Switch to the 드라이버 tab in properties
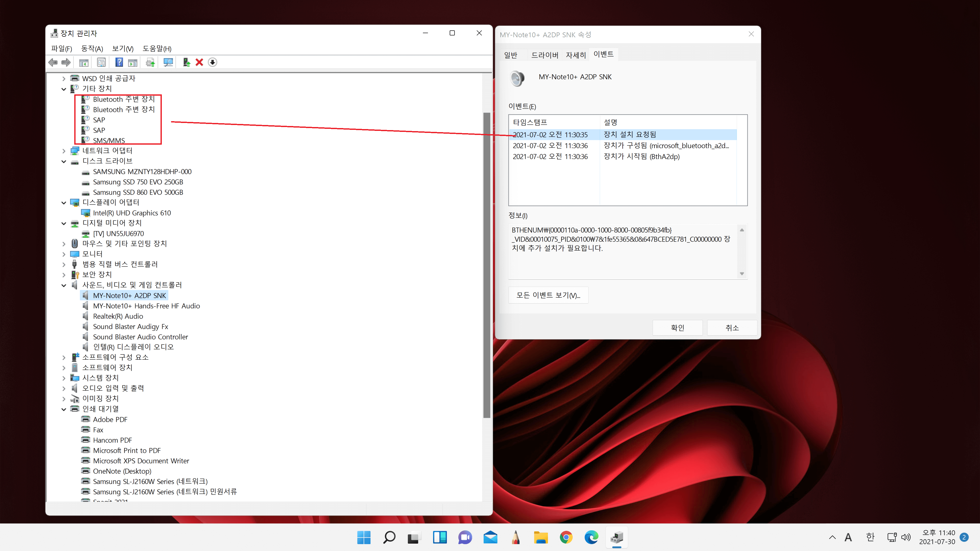 544,55
